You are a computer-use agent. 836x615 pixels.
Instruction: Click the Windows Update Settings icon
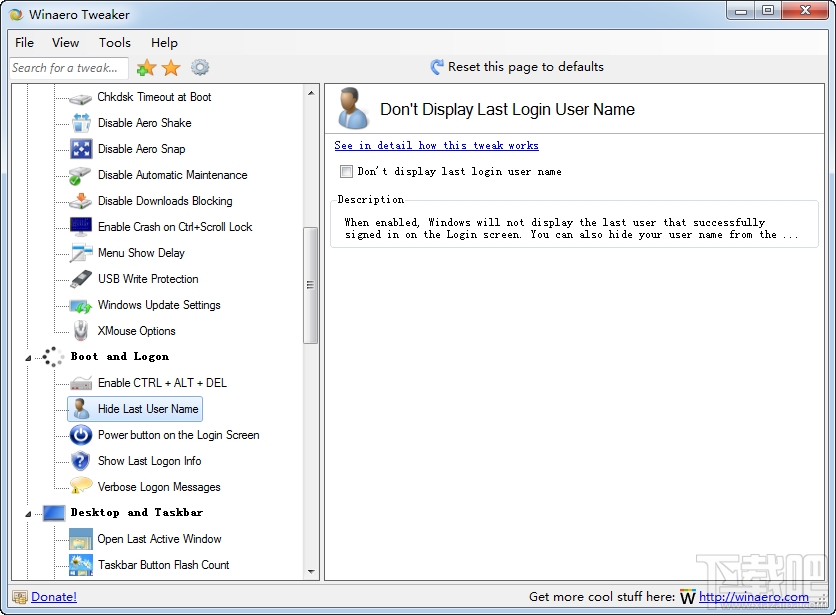coord(81,306)
